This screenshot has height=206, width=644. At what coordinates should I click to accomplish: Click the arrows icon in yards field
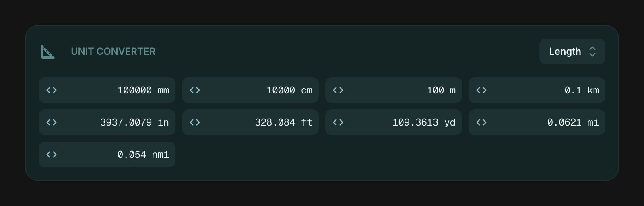[x=338, y=122]
